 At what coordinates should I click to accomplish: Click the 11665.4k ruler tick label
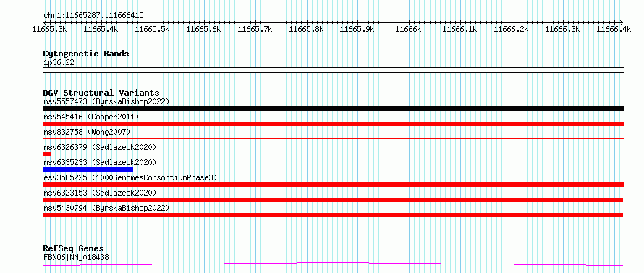(101, 29)
